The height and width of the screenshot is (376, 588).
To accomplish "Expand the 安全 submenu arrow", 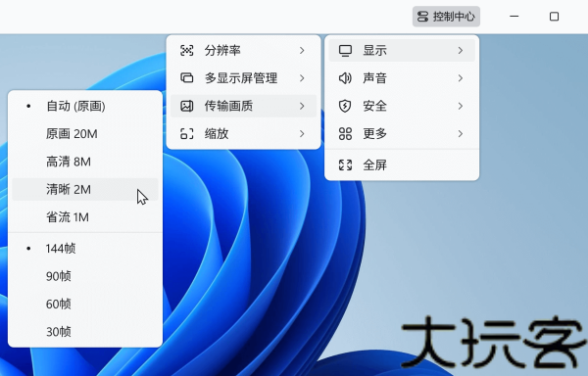I will pyautogui.click(x=461, y=106).
